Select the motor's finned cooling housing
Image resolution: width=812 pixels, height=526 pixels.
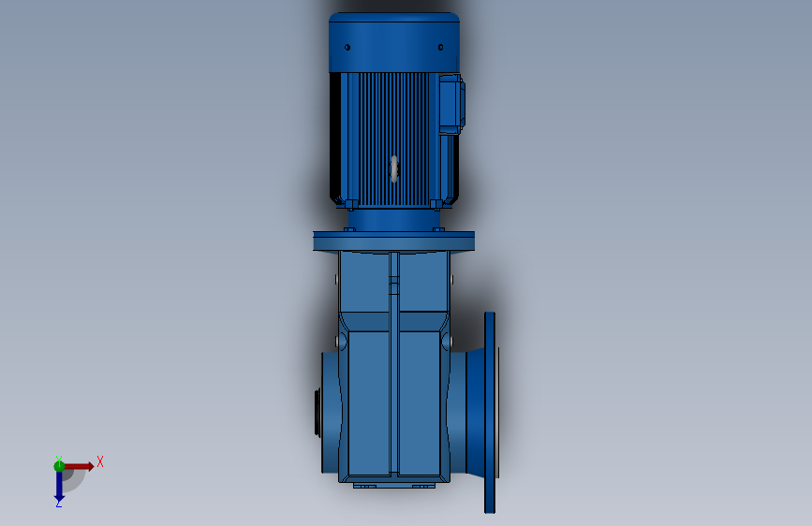point(393,139)
